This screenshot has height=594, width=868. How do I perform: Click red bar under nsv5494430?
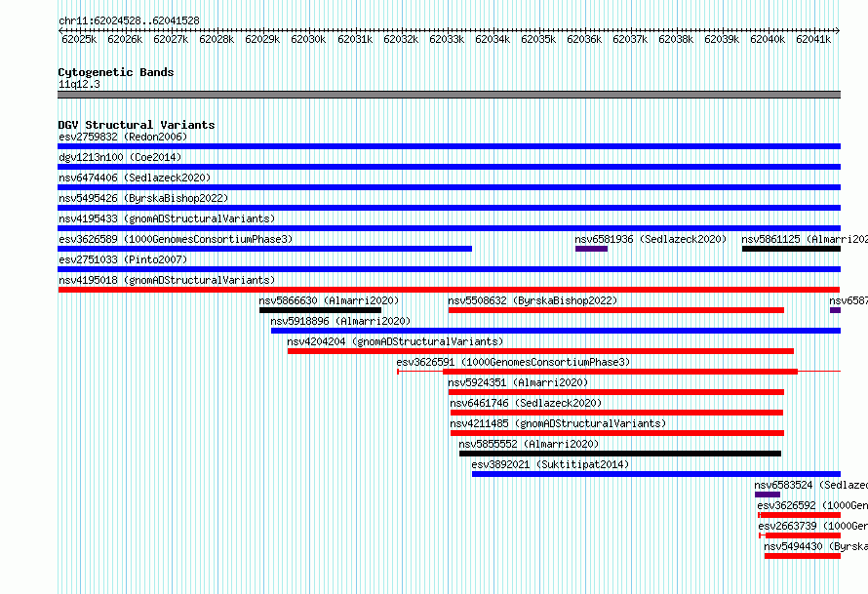tap(803, 556)
